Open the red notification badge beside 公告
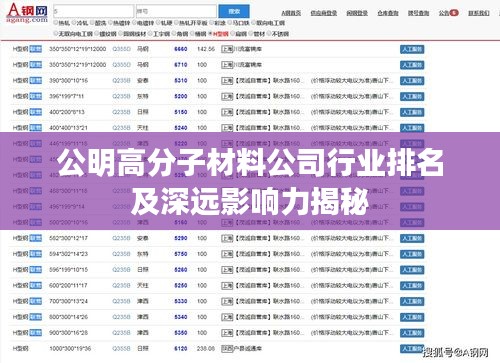500x363 pixels. click(x=454, y=13)
